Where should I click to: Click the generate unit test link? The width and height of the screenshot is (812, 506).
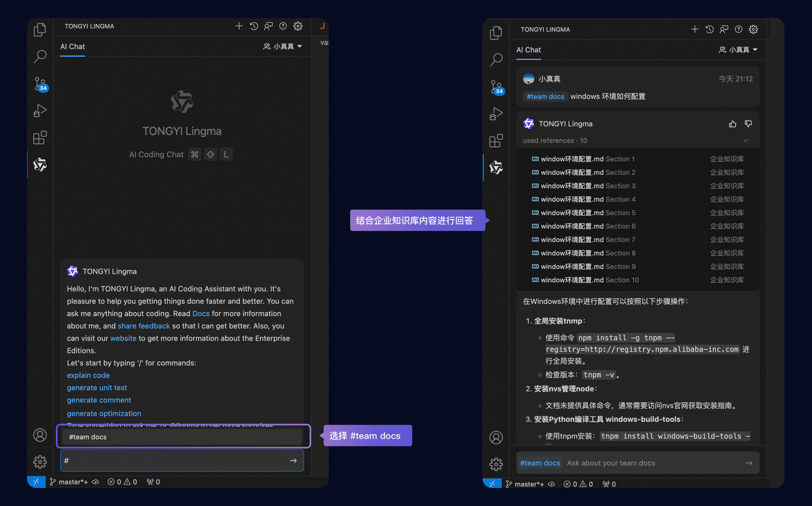click(97, 388)
